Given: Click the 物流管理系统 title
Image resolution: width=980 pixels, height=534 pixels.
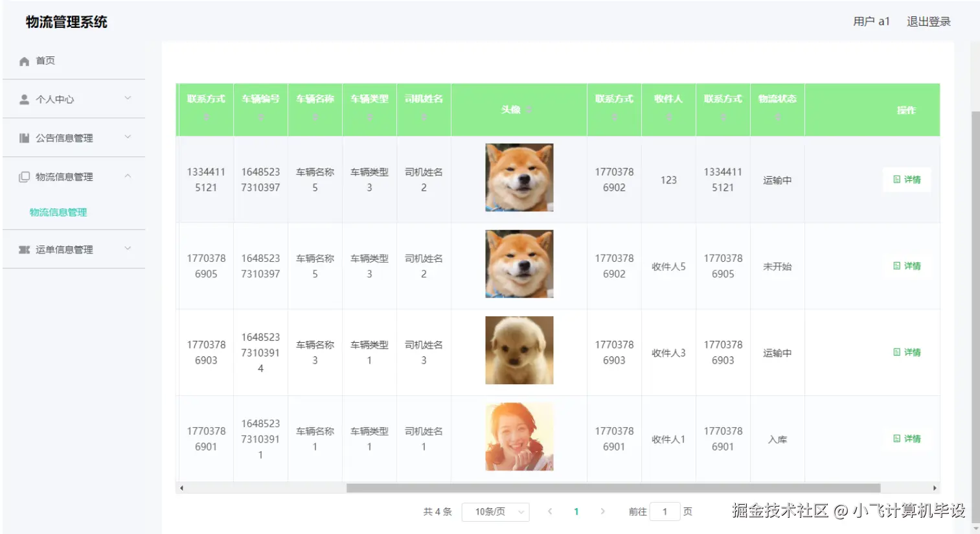Looking at the screenshot, I should (67, 22).
